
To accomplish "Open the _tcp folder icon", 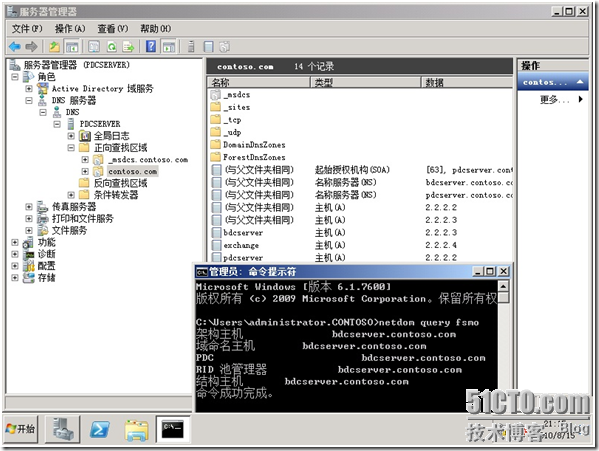I will click(216, 120).
